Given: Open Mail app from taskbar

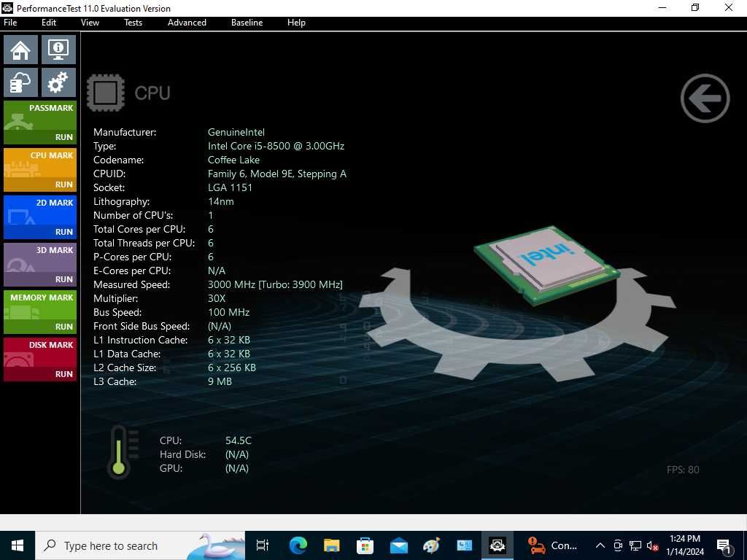Looking at the screenshot, I should coord(398,545).
